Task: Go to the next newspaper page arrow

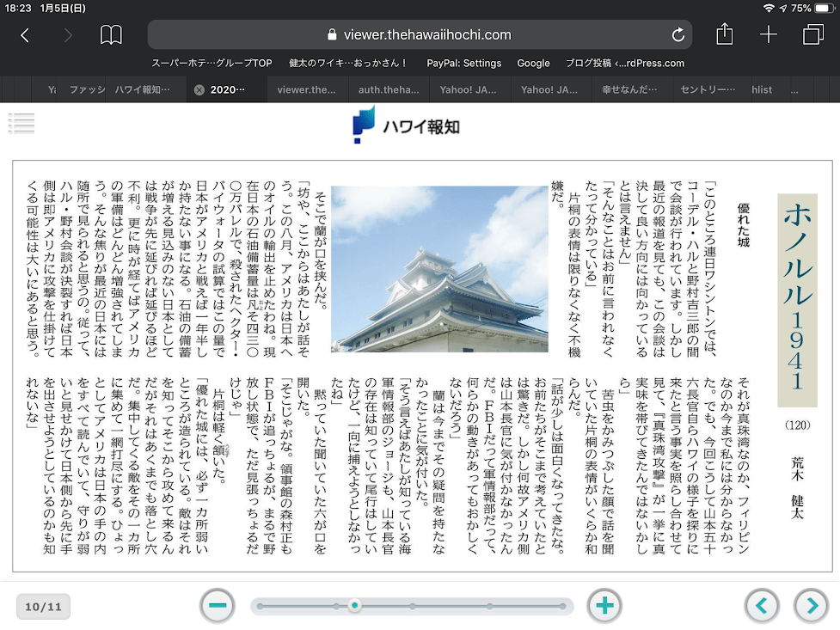Action: (x=812, y=606)
